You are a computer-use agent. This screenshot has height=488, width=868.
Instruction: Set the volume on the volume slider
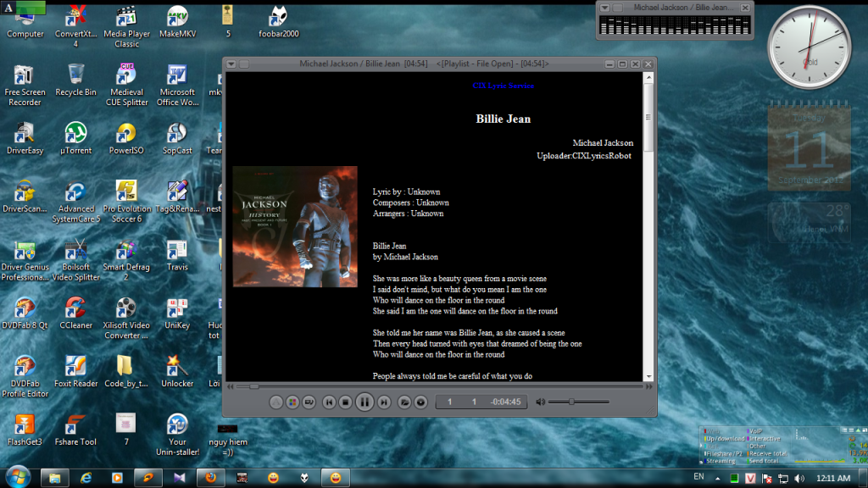pos(579,402)
